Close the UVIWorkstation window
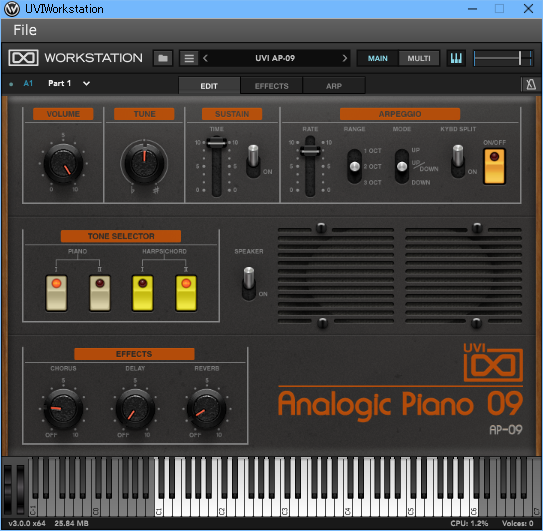The width and height of the screenshot is (543, 531). 528,9
